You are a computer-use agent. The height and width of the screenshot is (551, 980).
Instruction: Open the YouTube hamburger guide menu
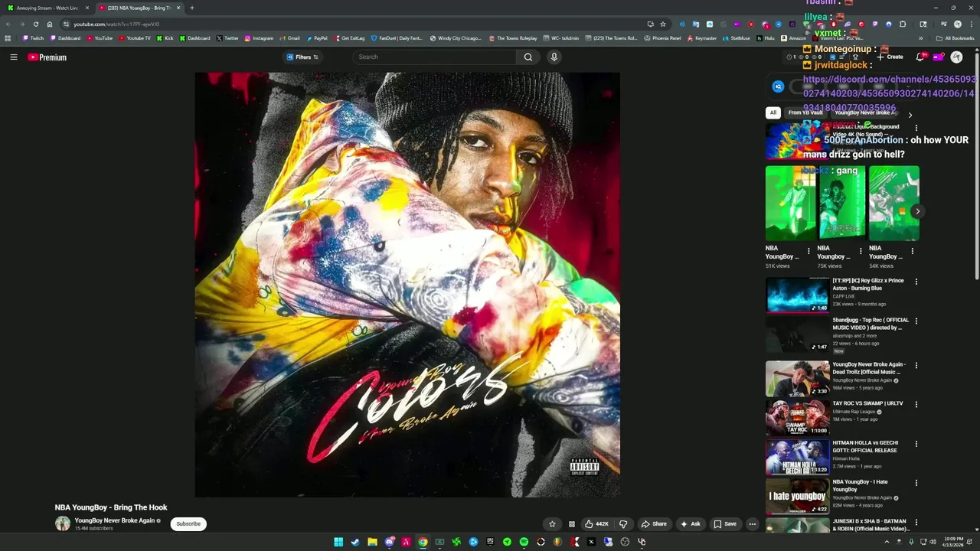click(13, 57)
